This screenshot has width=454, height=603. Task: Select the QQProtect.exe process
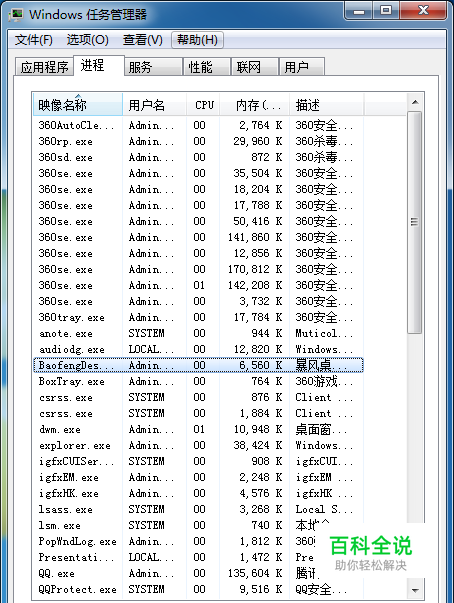click(198, 590)
